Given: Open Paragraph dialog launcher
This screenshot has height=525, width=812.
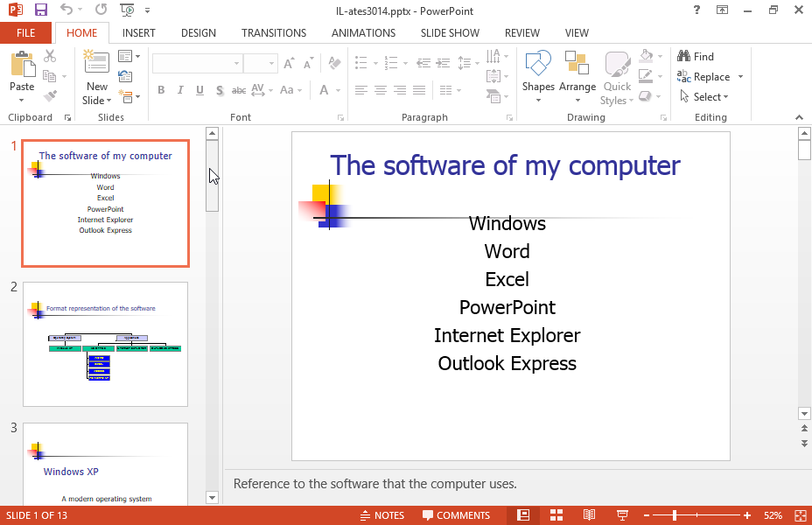Looking at the screenshot, I should tap(509, 118).
